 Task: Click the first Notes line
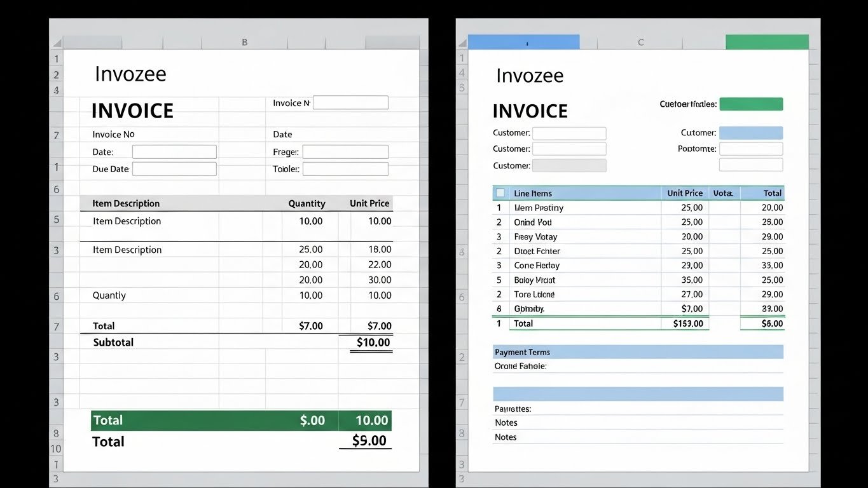506,423
